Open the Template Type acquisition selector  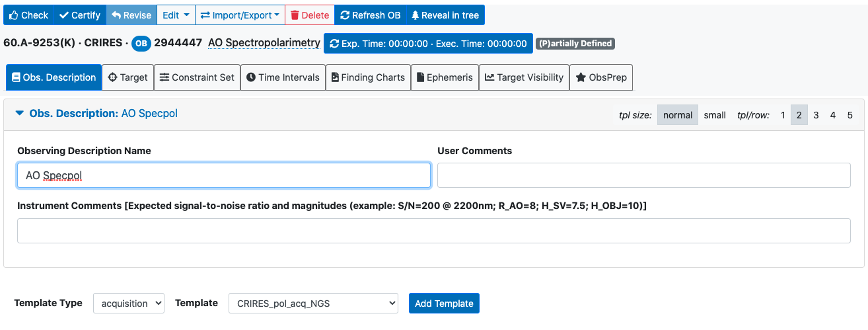129,304
